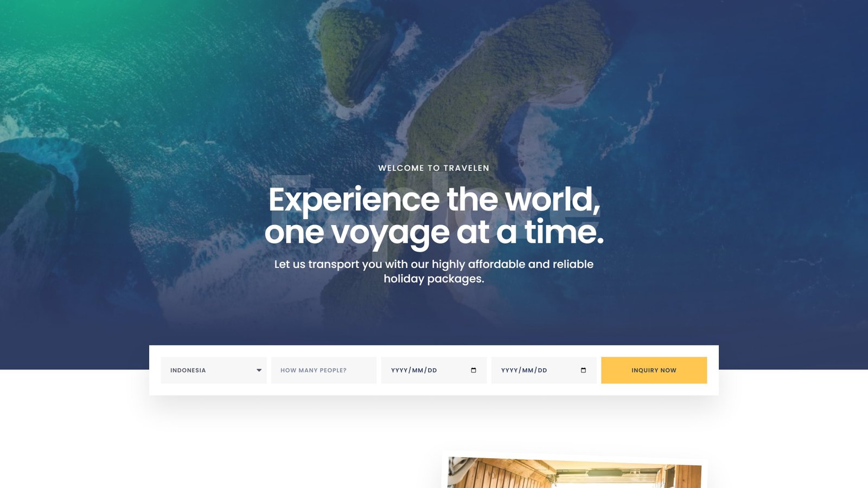Image resolution: width=868 pixels, height=488 pixels.
Task: Click the 'one voyage at a time.' headline line
Action: pyautogui.click(x=434, y=233)
